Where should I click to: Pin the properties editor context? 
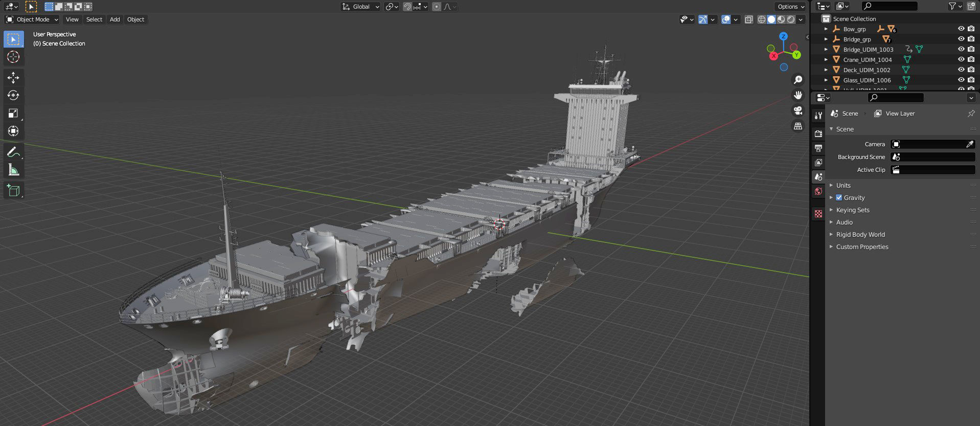[x=971, y=114]
